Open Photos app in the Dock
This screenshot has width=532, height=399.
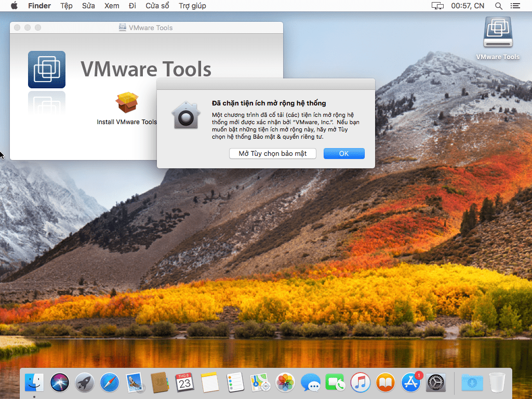[x=285, y=382]
